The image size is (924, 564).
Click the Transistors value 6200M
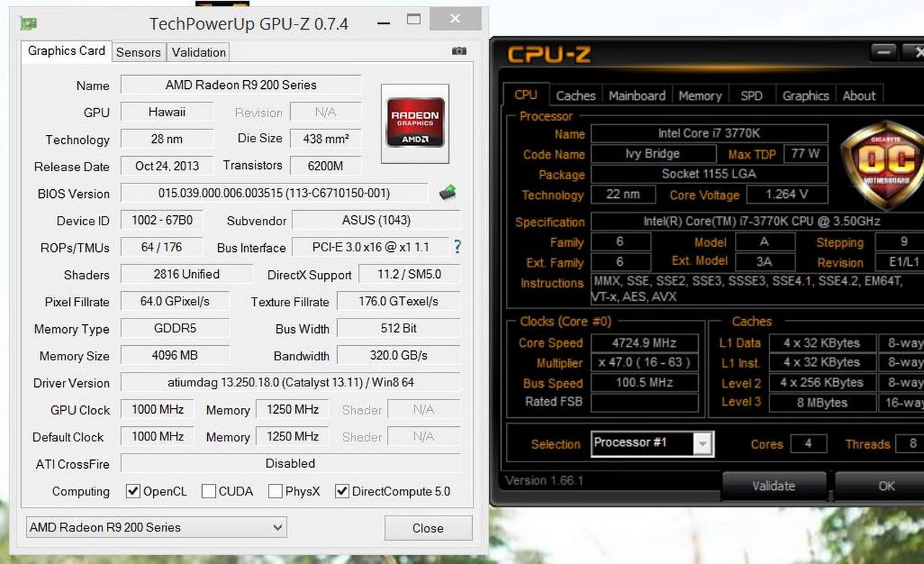(x=326, y=165)
